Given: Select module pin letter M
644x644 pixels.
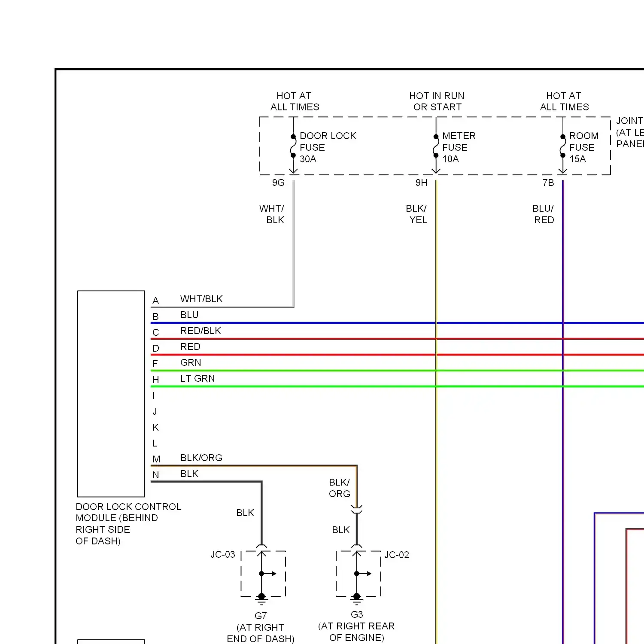Looking at the screenshot, I should pos(156,459).
